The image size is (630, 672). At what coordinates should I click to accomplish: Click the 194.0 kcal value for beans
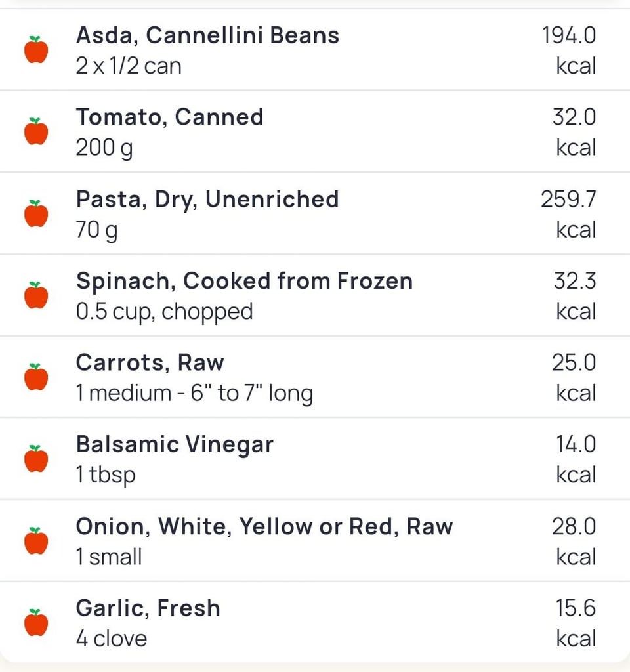(x=569, y=35)
